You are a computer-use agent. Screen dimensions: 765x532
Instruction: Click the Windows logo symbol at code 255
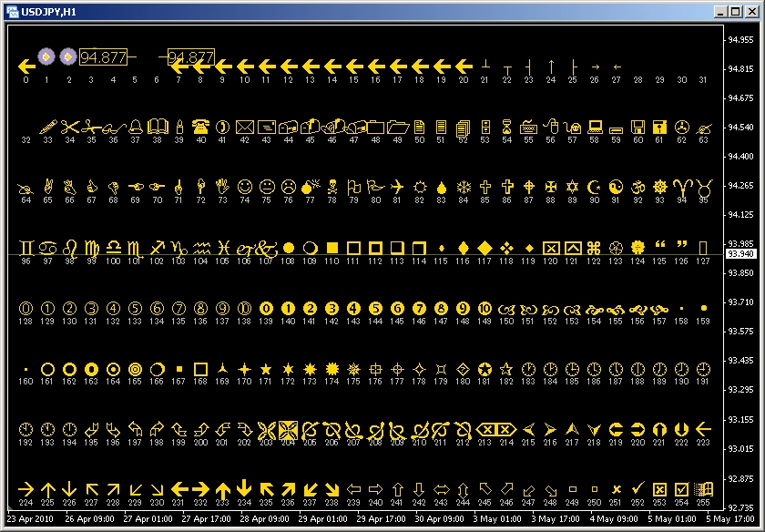[x=702, y=489]
